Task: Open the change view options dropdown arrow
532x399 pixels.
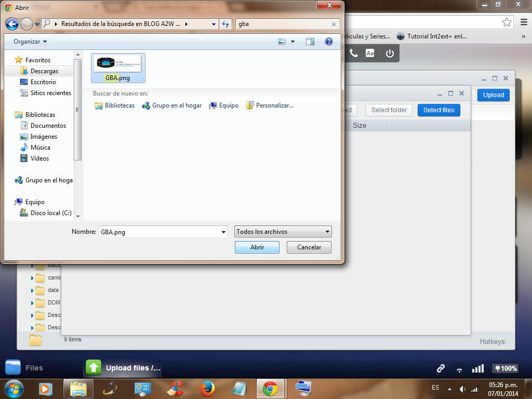Action: tap(292, 42)
